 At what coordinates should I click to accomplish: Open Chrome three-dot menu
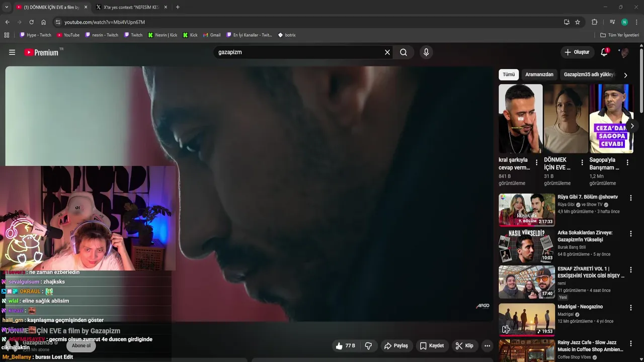pos(636,22)
